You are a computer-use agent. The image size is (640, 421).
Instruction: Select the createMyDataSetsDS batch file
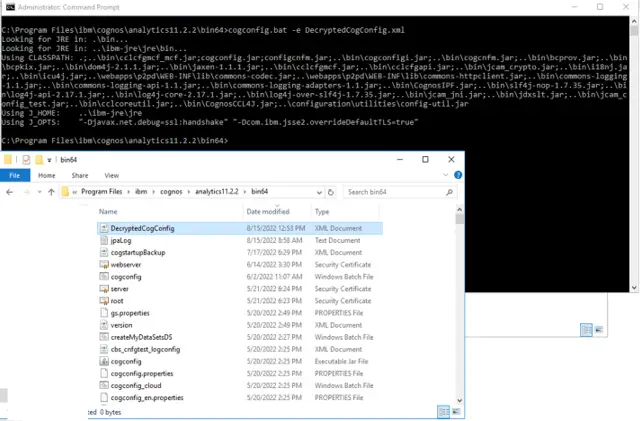point(240,337)
